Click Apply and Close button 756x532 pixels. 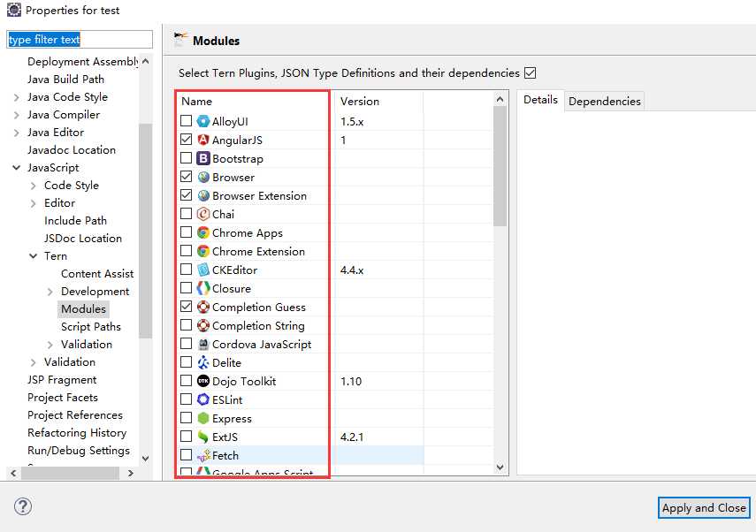(704, 508)
